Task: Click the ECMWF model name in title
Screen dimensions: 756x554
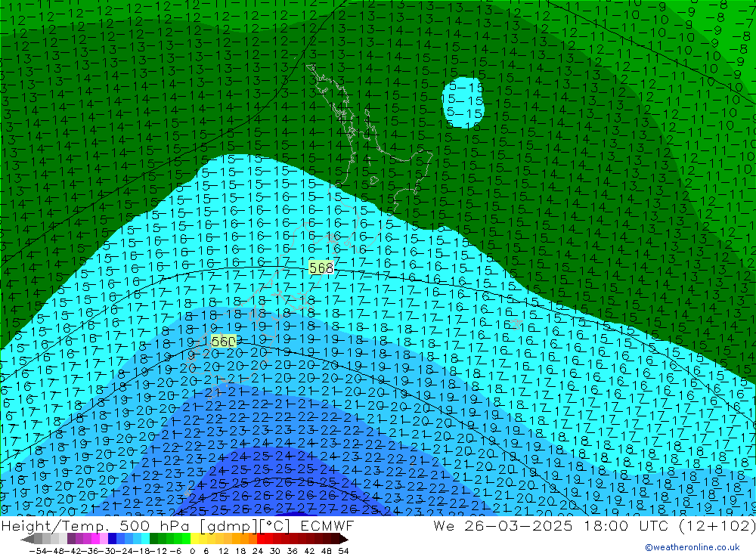Action: click(327, 525)
